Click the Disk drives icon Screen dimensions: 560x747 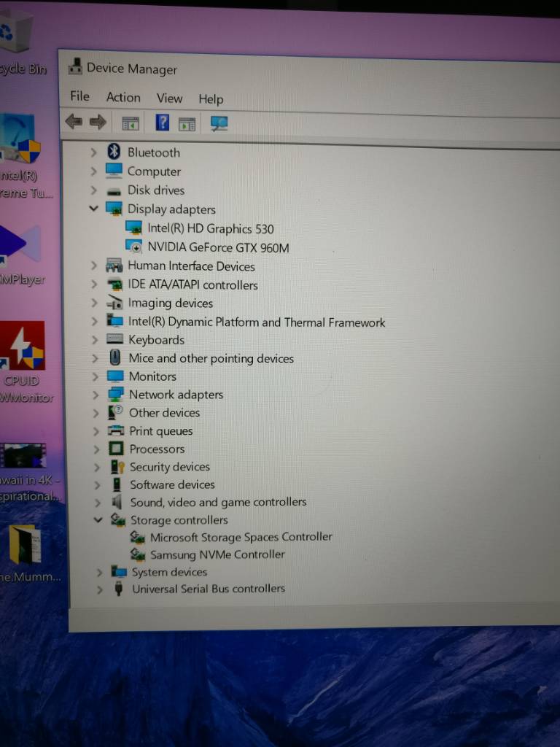114,192
